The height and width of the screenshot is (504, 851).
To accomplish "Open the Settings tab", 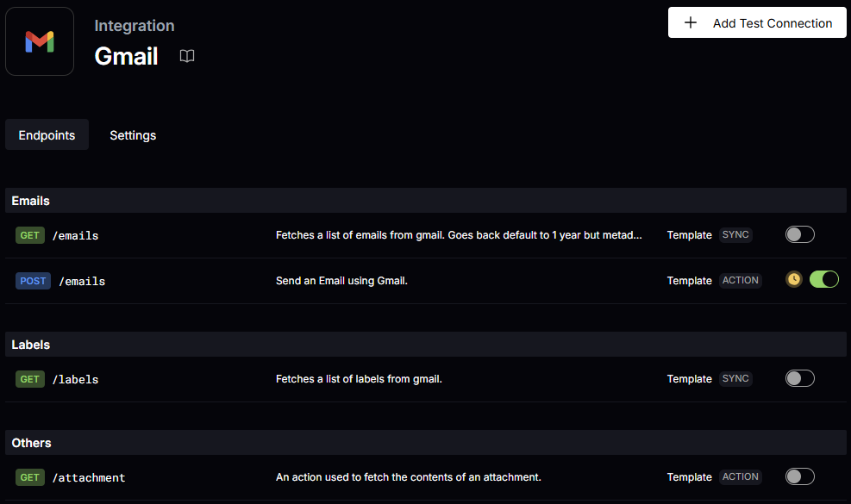I will pos(133,135).
